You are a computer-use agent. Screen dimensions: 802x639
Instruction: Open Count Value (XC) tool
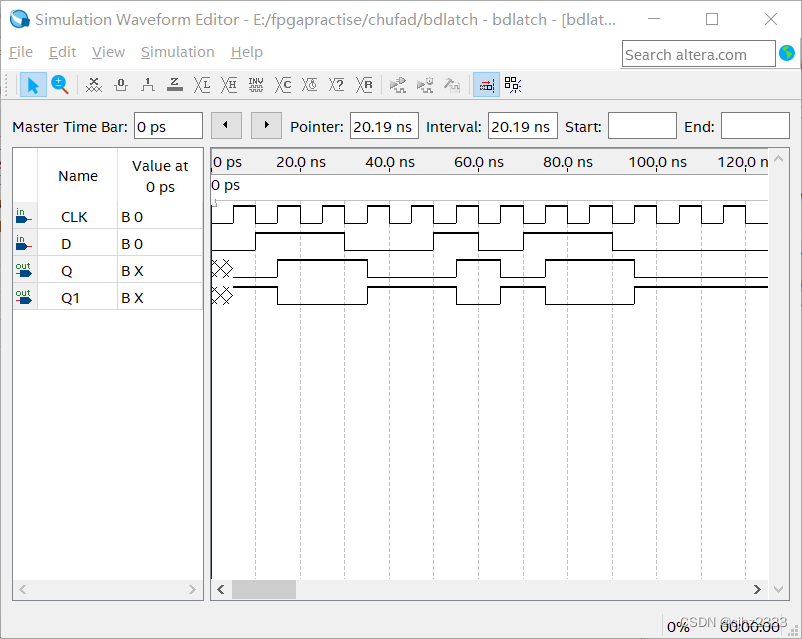[x=283, y=85]
